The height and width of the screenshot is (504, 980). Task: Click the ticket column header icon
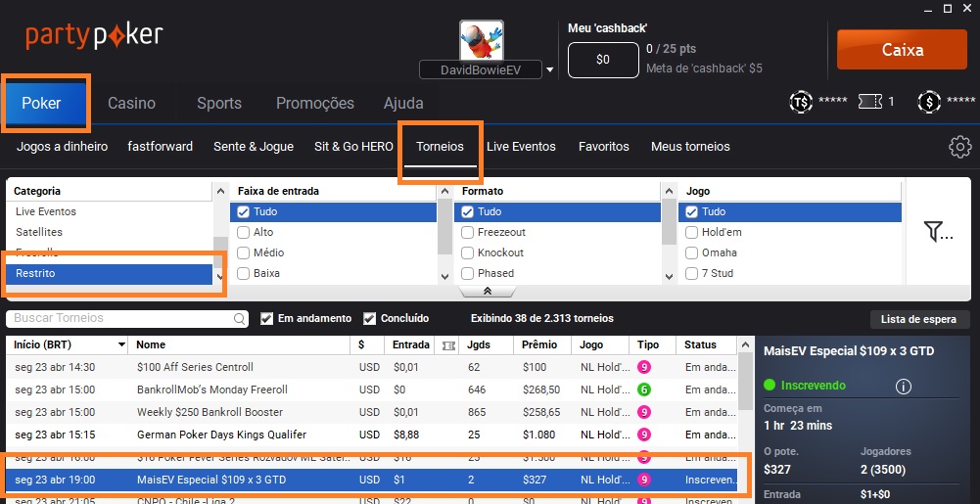click(x=448, y=345)
